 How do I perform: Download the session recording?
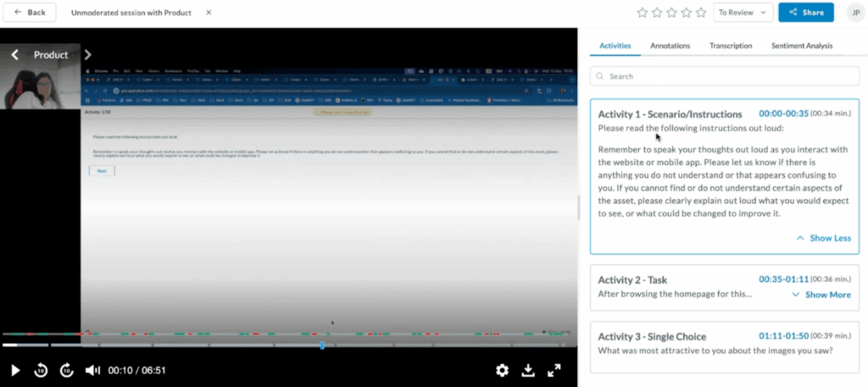point(527,370)
